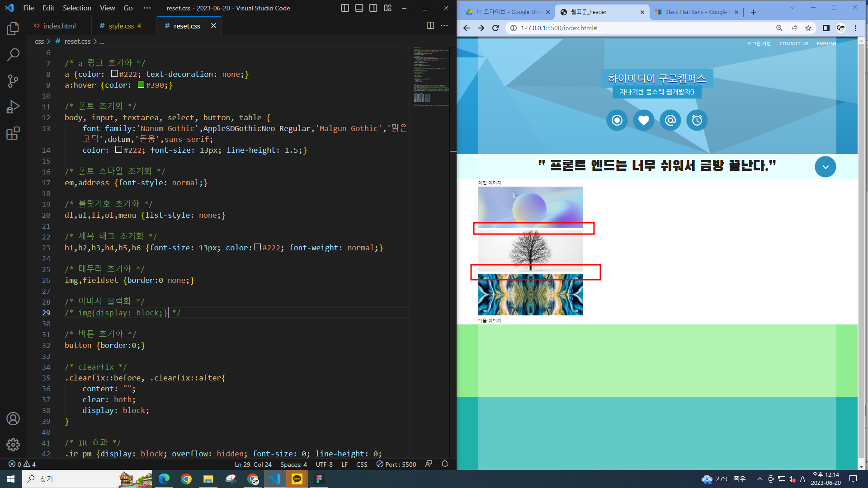This screenshot has height=488, width=868.
Task: Open the Run and Debug view
Action: point(13,107)
